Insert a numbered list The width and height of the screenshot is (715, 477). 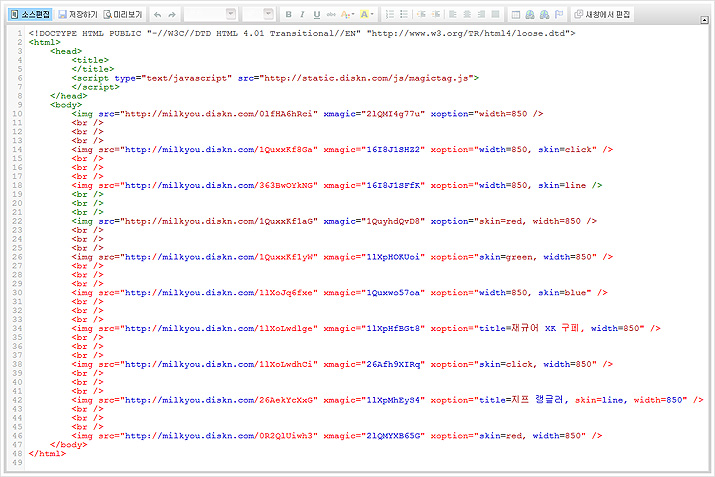[390, 15]
